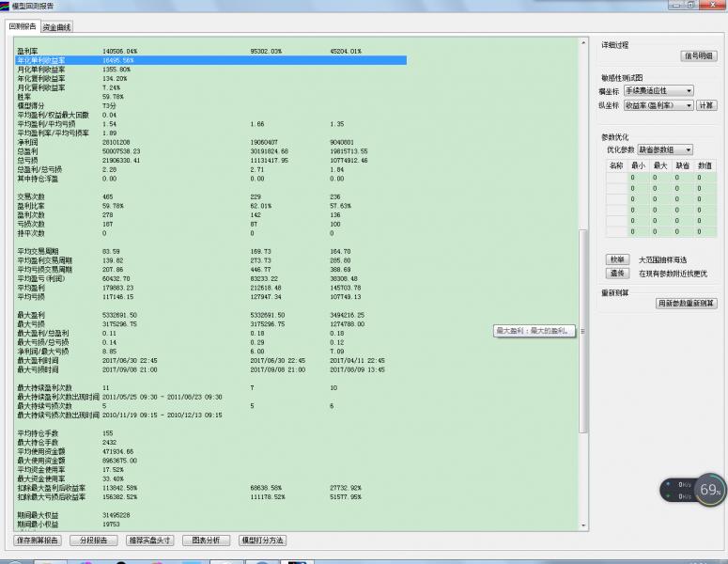
Task: Click the report scrollbar down arrow
Action: pos(583,525)
